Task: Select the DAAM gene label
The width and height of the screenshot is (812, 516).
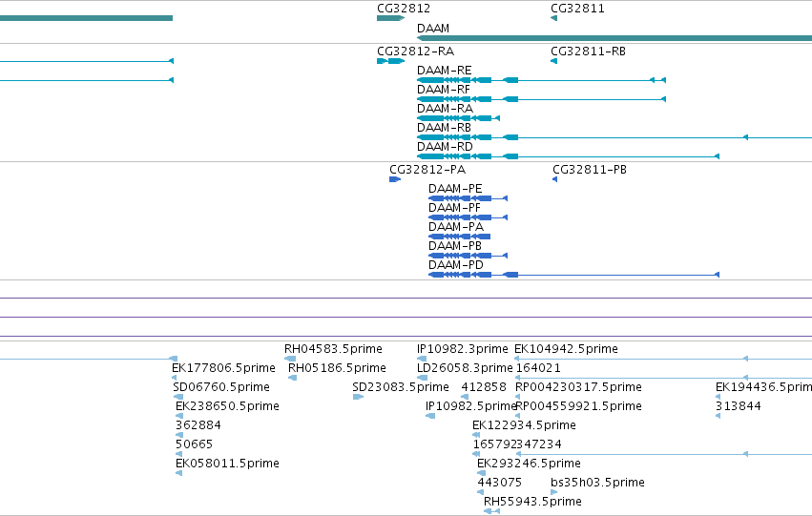Action: click(433, 29)
